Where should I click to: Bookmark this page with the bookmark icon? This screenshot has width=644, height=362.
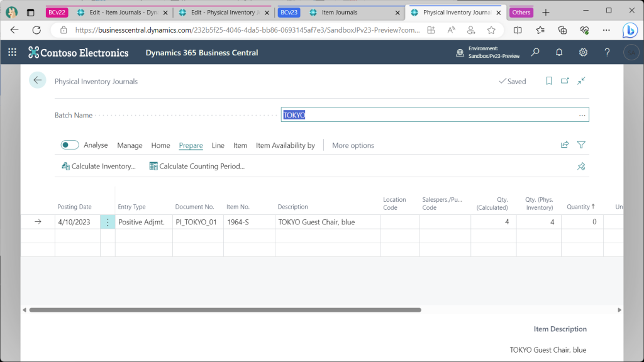pyautogui.click(x=548, y=81)
